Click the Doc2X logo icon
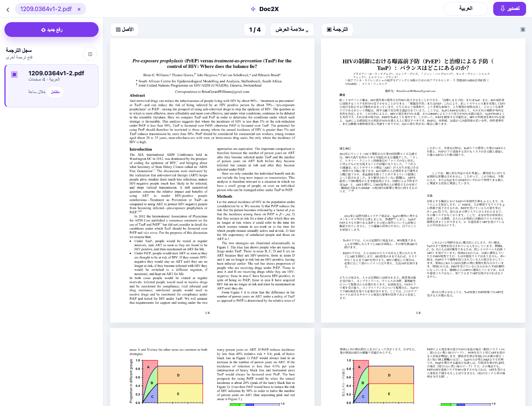532x406 pixels. [x=253, y=9]
